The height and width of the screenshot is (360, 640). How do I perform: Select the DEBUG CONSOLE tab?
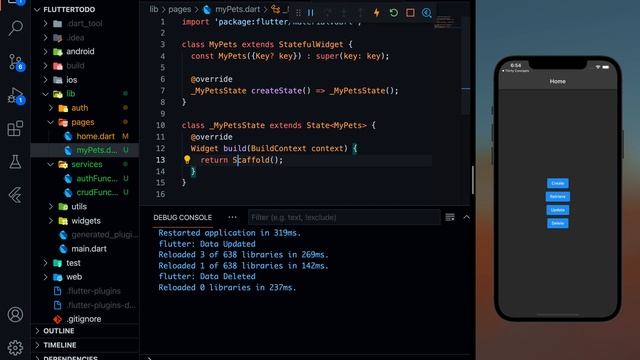[x=182, y=218]
